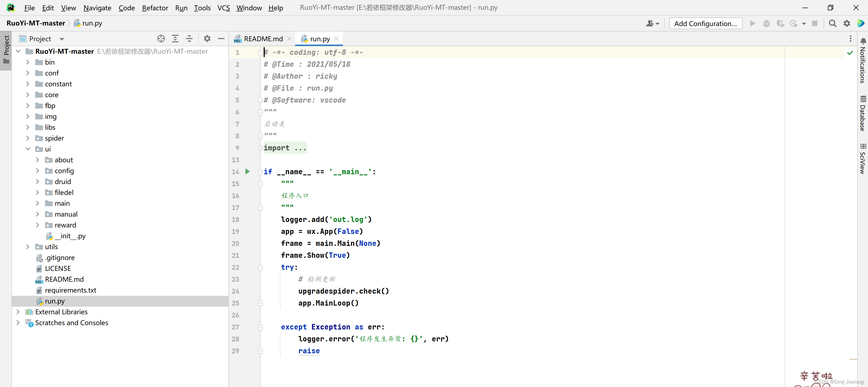Image resolution: width=868 pixels, height=387 pixels.
Task: Click the Profile run icon
Action: tap(794, 23)
